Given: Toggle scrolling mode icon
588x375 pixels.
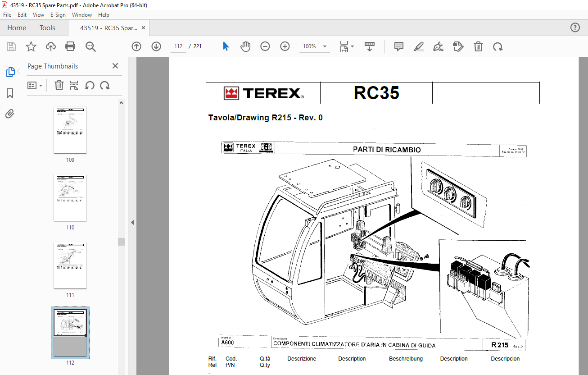Looking at the screenshot, I should tap(370, 46).
